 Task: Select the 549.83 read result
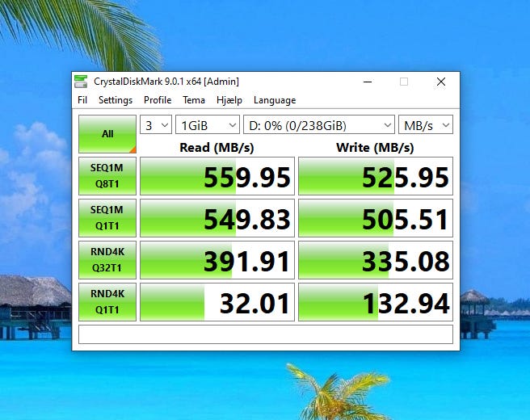(x=217, y=218)
